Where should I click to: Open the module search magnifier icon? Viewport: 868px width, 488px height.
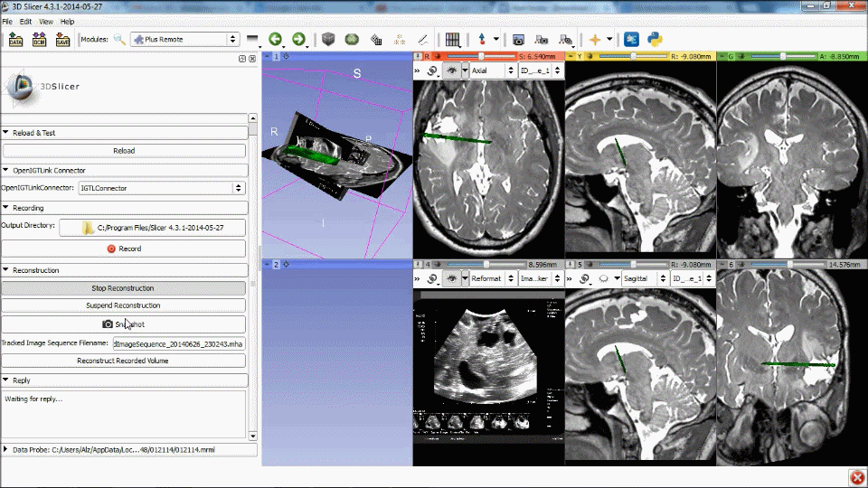pos(119,40)
